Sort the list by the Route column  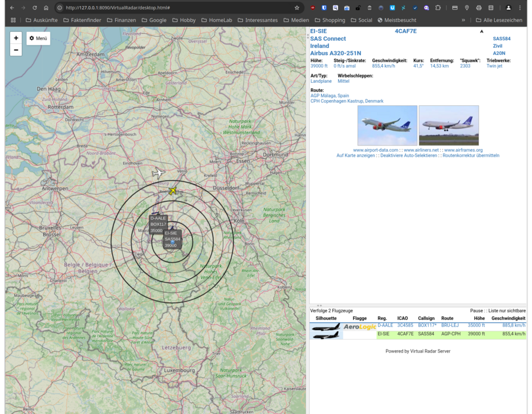click(447, 318)
